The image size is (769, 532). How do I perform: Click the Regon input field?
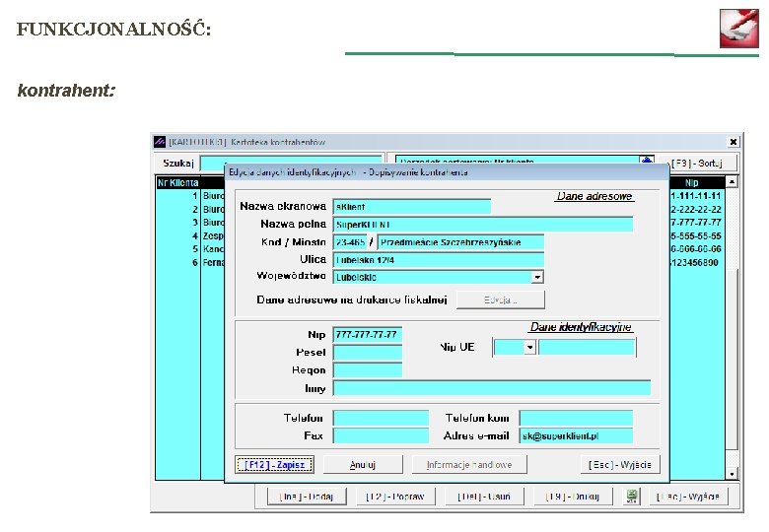pos(368,369)
